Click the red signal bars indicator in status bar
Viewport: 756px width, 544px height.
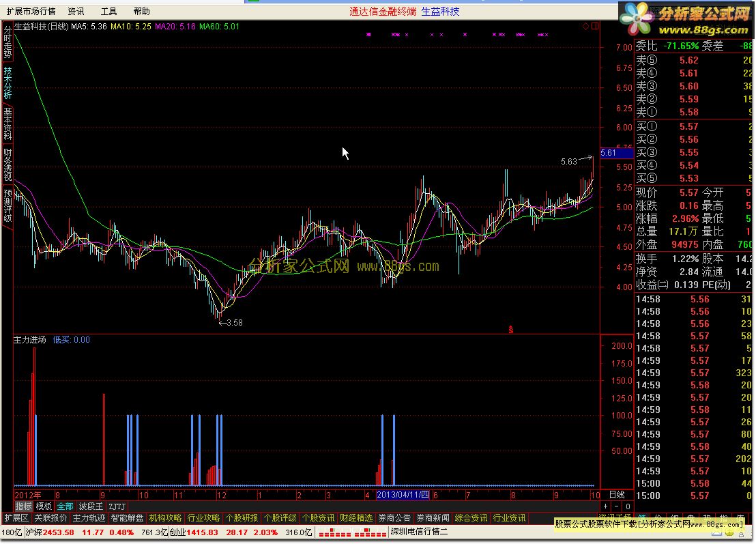tap(352, 532)
